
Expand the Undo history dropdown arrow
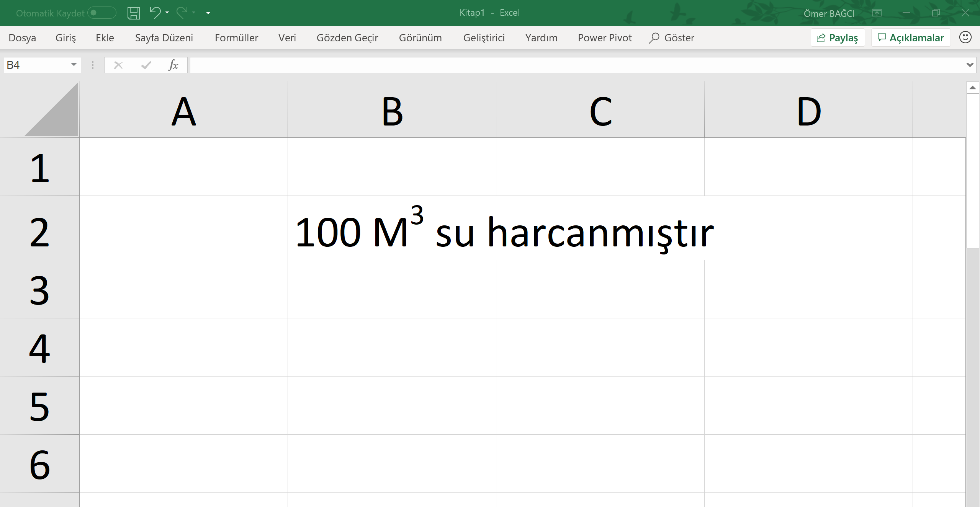coord(166,13)
